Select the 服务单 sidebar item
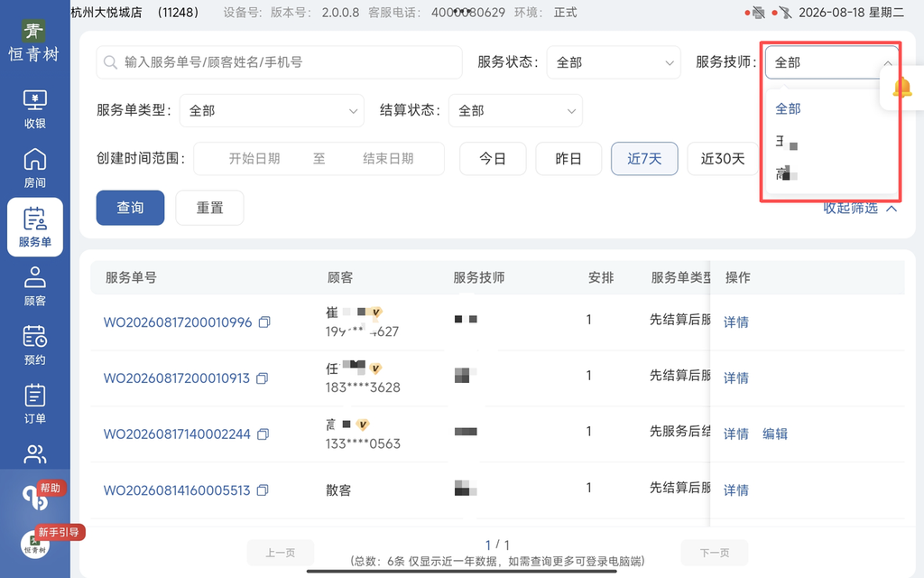Viewport: 924px width, 578px height. tap(35, 227)
